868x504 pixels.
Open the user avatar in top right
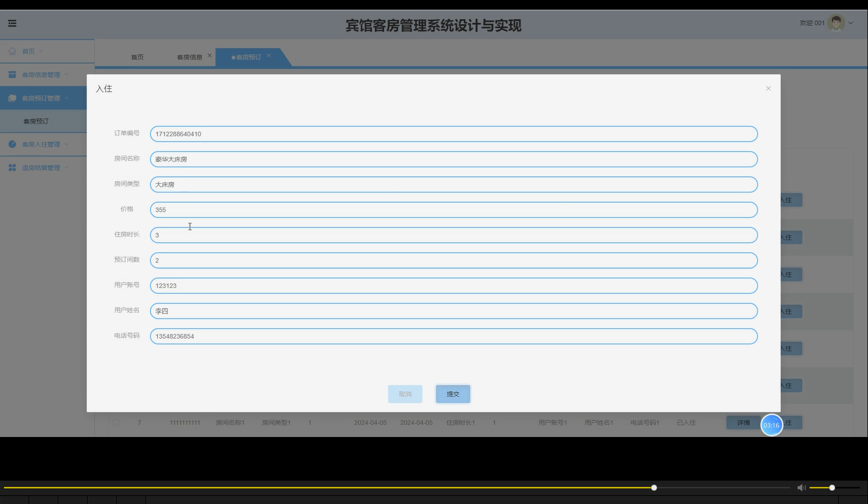pos(836,22)
